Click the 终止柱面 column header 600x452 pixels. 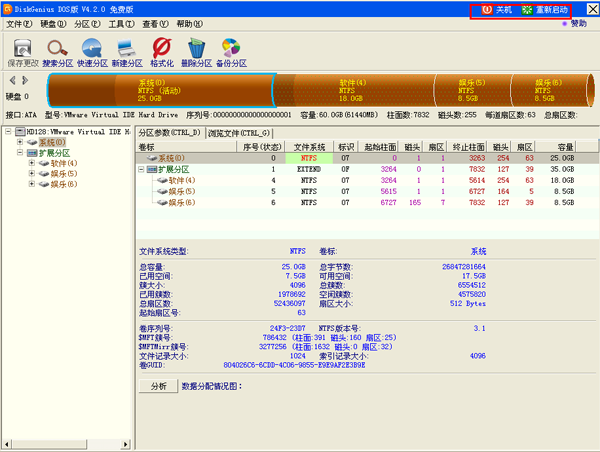point(468,147)
